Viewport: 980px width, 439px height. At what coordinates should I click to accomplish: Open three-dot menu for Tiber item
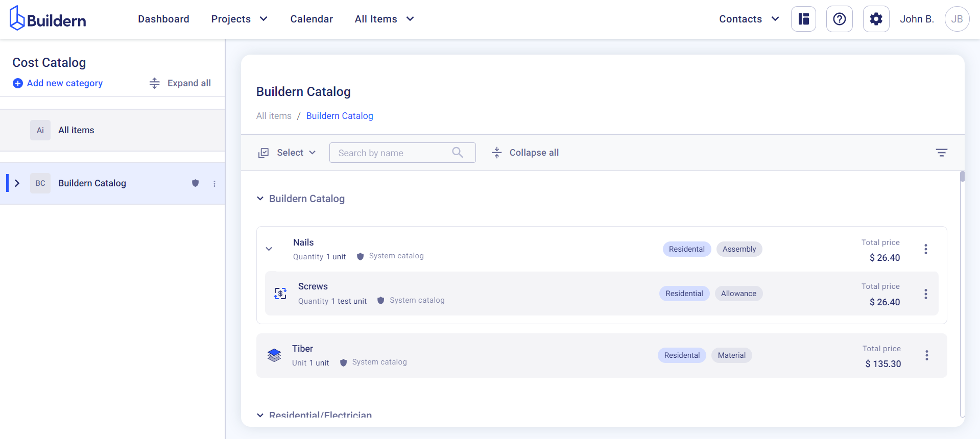(x=926, y=355)
